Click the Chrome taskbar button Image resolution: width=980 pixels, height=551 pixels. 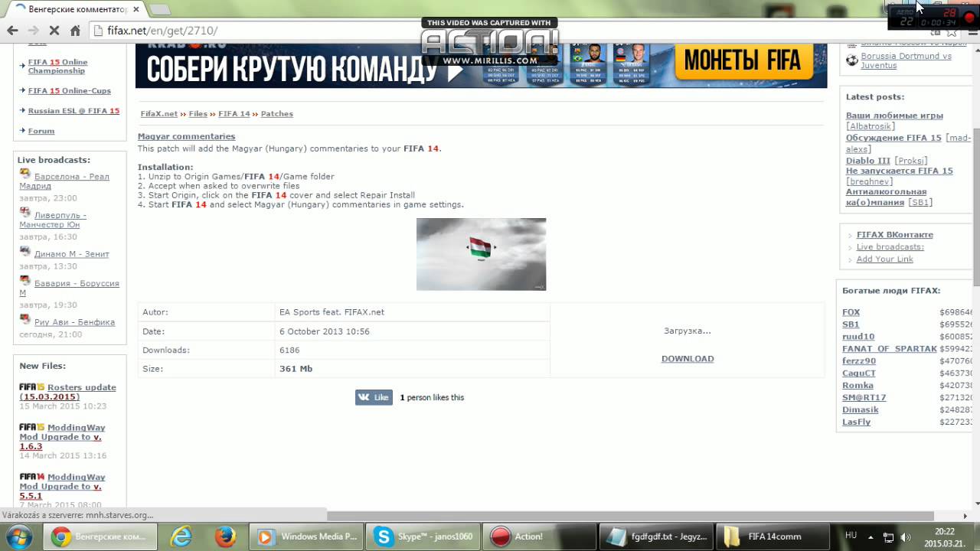(100, 536)
